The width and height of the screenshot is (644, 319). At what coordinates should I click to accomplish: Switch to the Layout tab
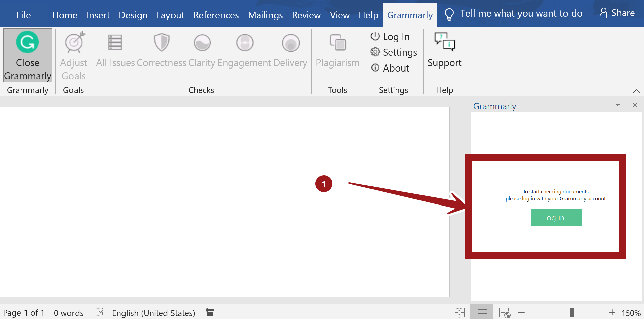point(170,15)
